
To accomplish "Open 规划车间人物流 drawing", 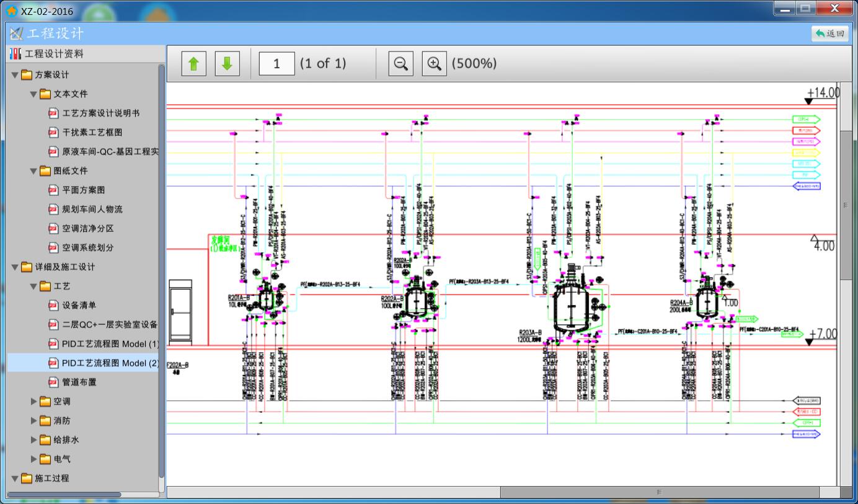I will point(92,210).
